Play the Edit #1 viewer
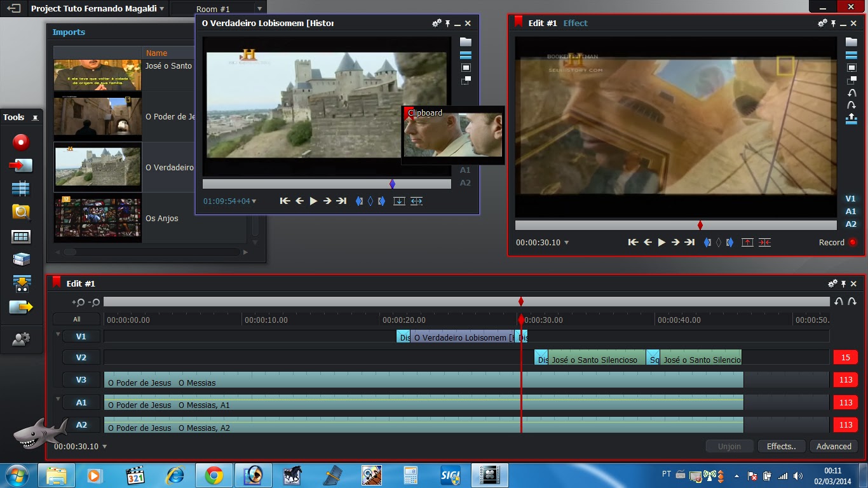The image size is (868, 488). pos(661,242)
